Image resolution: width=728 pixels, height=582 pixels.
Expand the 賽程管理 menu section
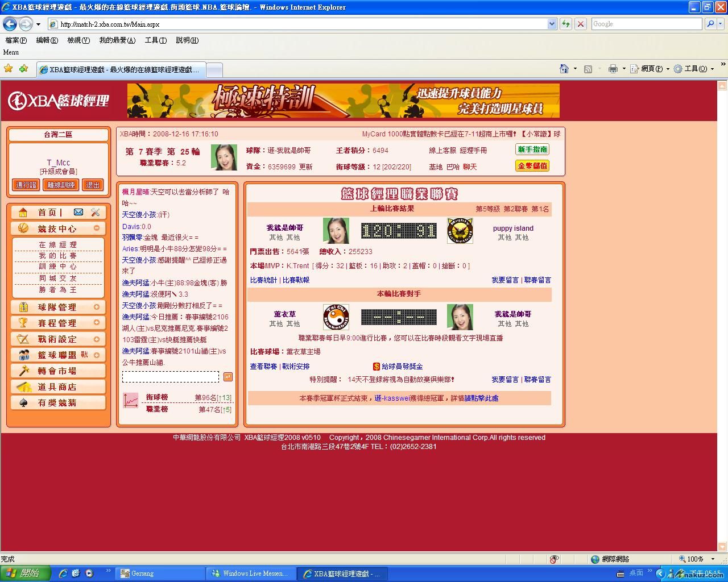point(97,323)
